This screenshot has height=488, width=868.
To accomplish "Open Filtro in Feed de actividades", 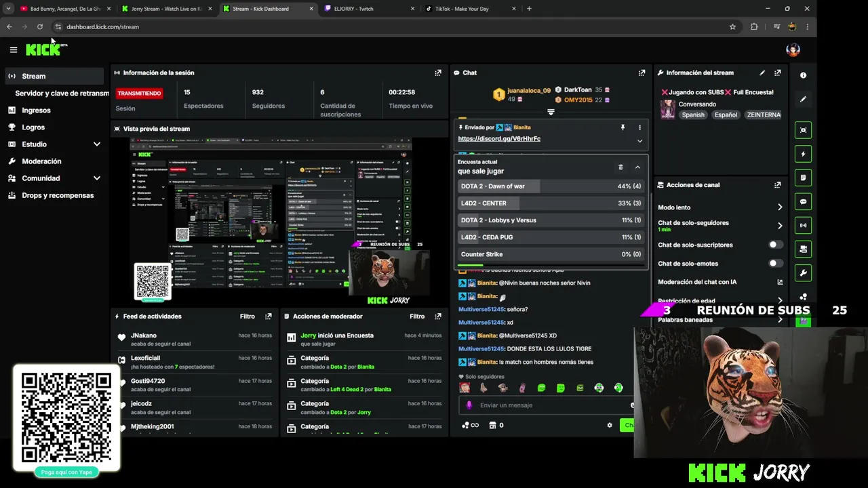I will coord(247,316).
